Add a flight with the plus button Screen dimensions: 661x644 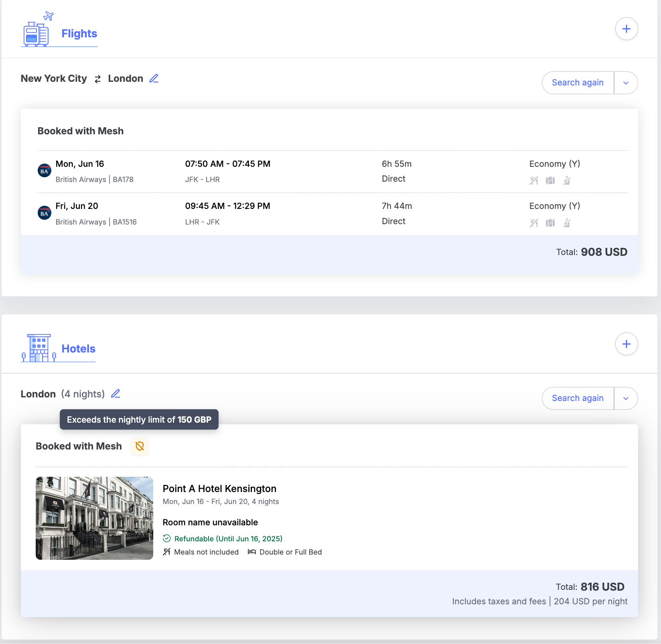(627, 29)
